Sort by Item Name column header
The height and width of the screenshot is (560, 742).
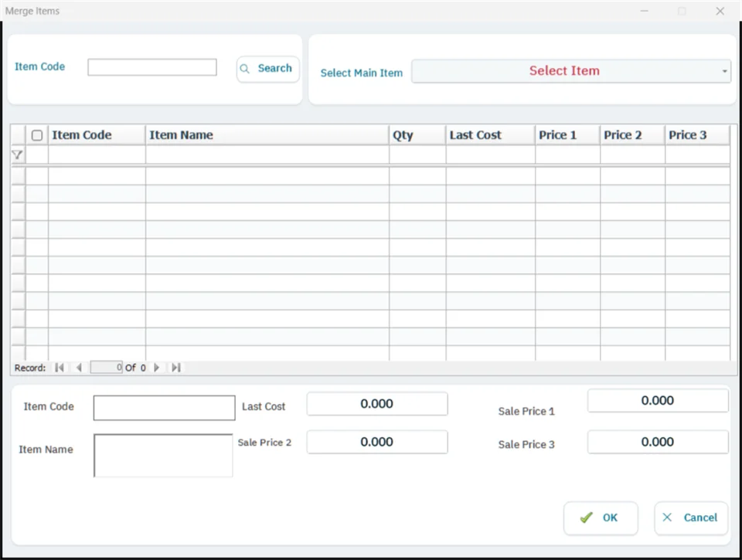coord(267,135)
